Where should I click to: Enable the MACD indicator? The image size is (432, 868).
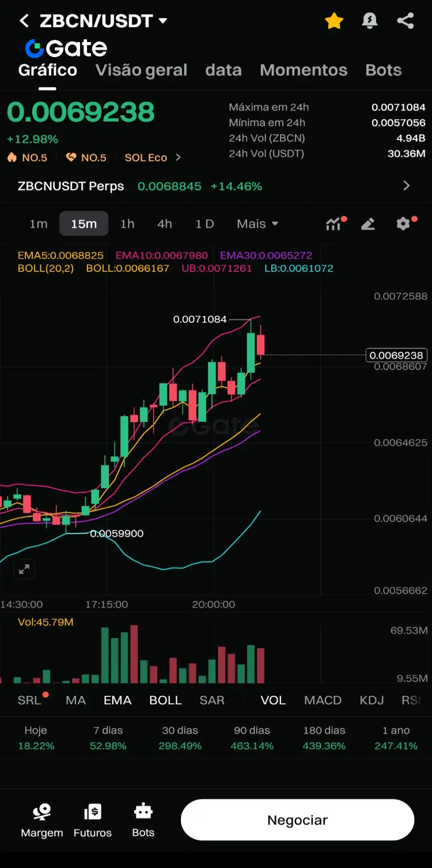coord(323,700)
